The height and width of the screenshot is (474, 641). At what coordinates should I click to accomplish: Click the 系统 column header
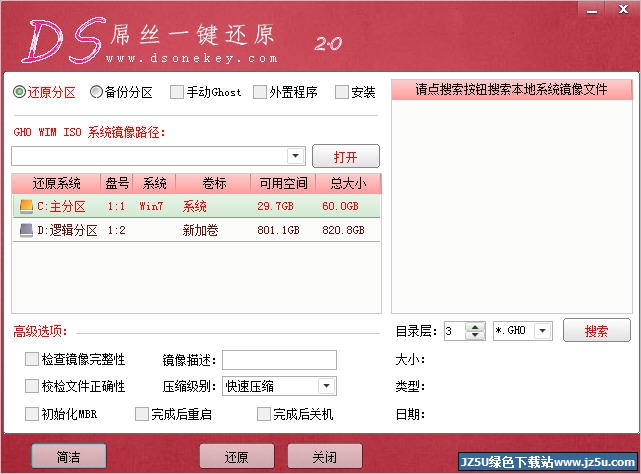click(x=155, y=183)
